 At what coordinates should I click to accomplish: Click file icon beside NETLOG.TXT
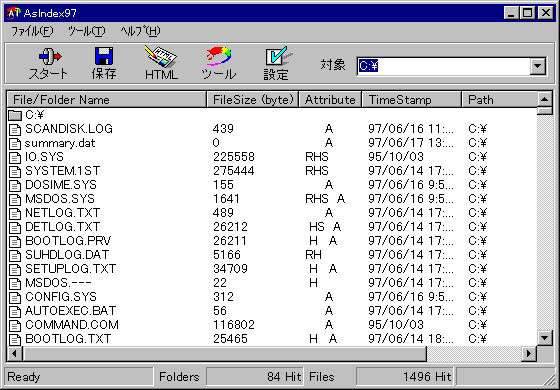15,213
